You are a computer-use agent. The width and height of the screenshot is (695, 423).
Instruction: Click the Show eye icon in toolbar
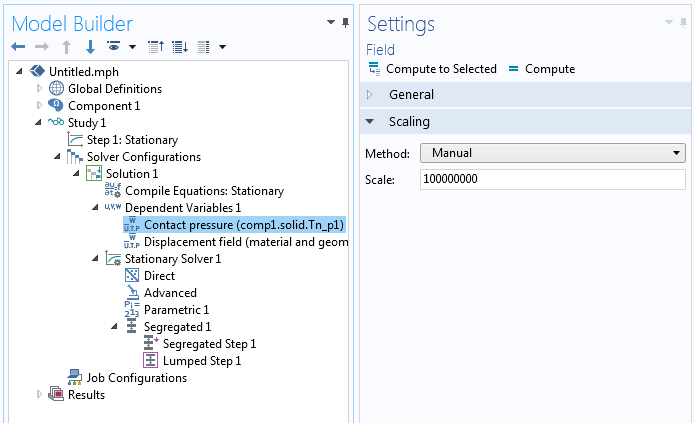[114, 47]
